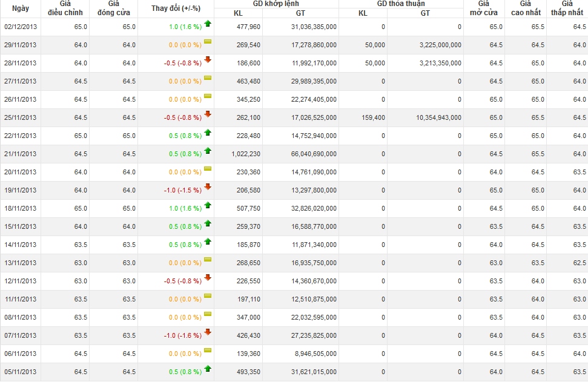The image size is (588, 382).
Task: Click the green up arrow for 18/11/2013
Action: click(x=208, y=205)
